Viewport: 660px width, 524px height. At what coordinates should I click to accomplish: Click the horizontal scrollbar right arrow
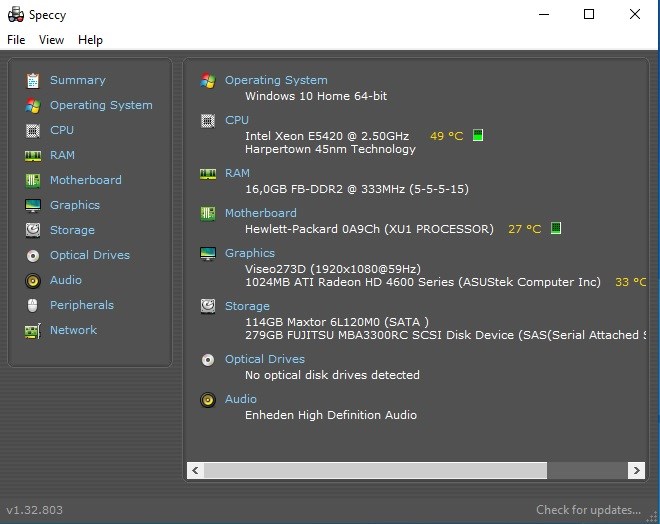tap(636, 470)
